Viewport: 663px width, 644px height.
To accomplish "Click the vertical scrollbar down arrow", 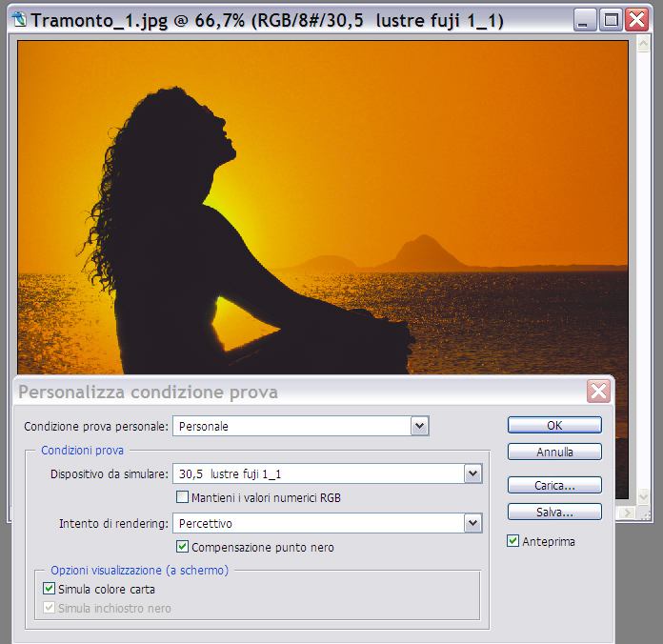I will point(643,497).
